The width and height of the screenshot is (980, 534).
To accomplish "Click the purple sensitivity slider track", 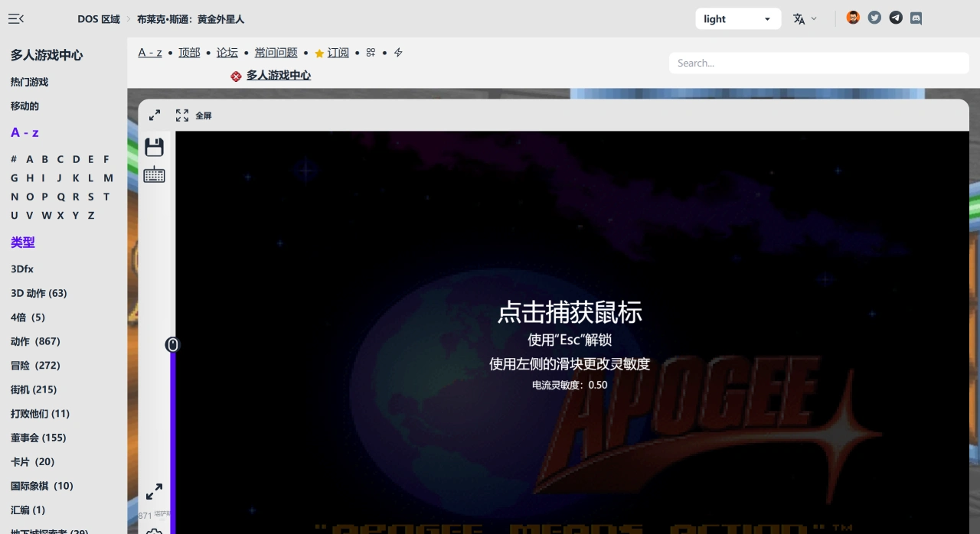I will tap(173, 444).
